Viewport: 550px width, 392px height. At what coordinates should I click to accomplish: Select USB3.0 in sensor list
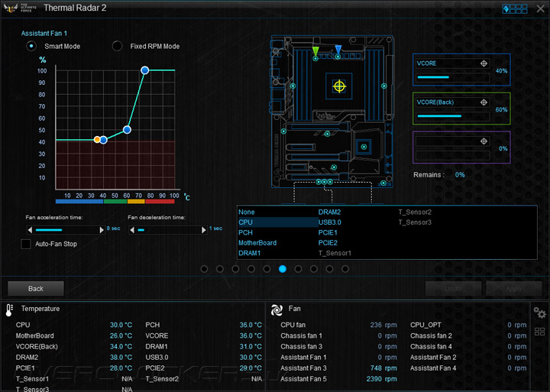tap(330, 222)
